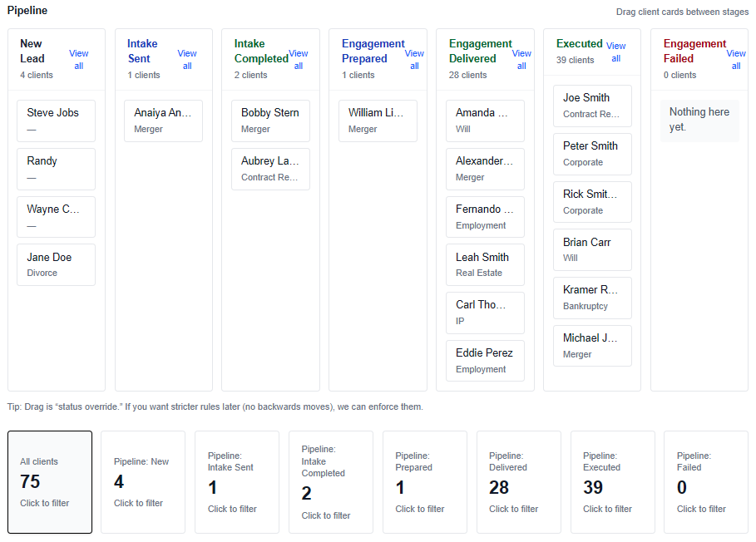The height and width of the screenshot is (542, 756).
Task: Select Steve Jobs card in New Lead
Action: [56, 121]
